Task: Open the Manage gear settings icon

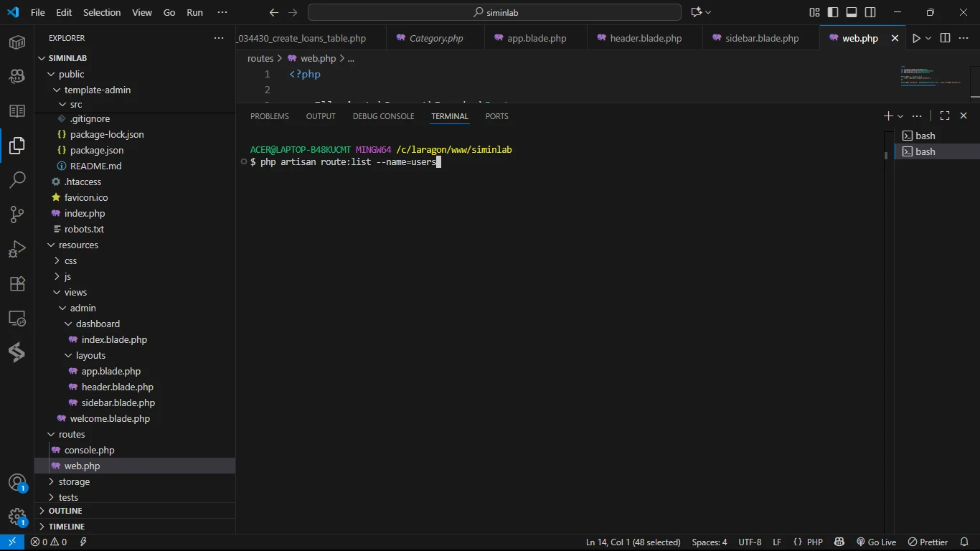Action: [17, 517]
